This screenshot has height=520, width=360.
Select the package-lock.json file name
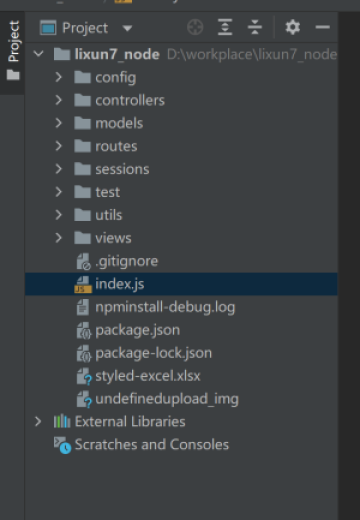154,354
